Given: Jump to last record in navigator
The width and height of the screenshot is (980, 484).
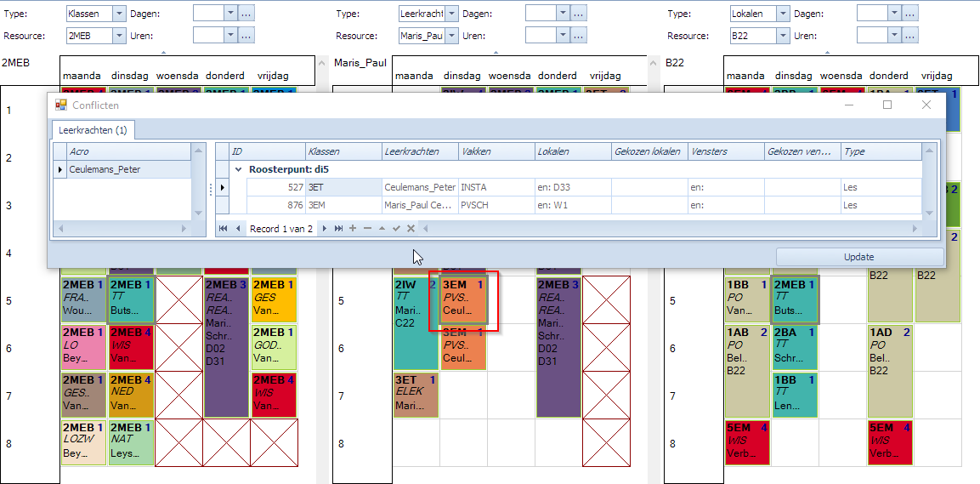Looking at the screenshot, I should [339, 229].
